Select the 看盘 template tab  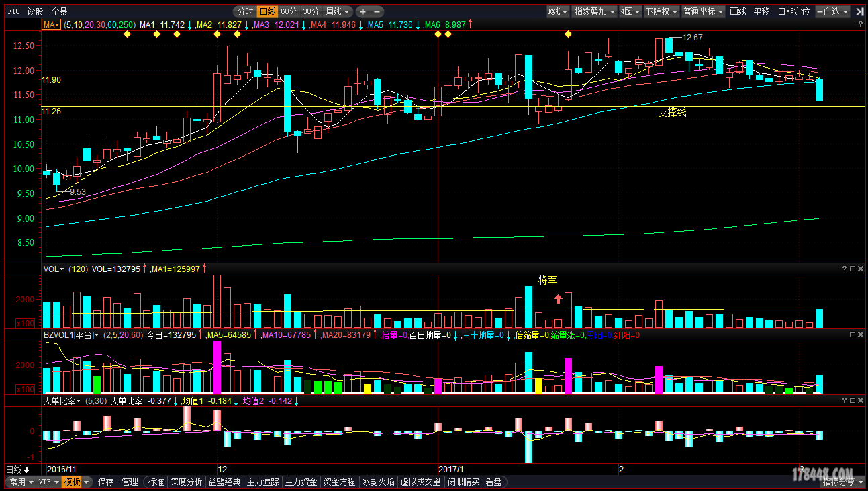point(493,482)
